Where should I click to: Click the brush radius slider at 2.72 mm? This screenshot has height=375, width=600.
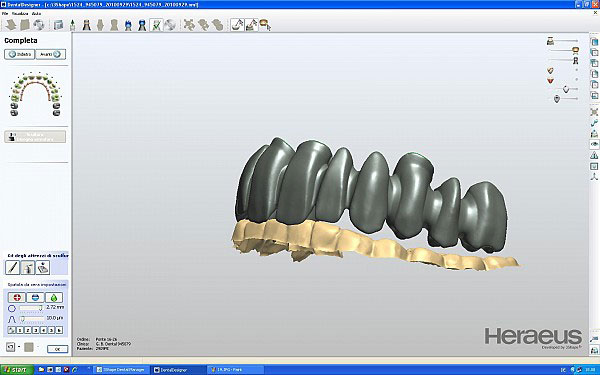(31, 308)
